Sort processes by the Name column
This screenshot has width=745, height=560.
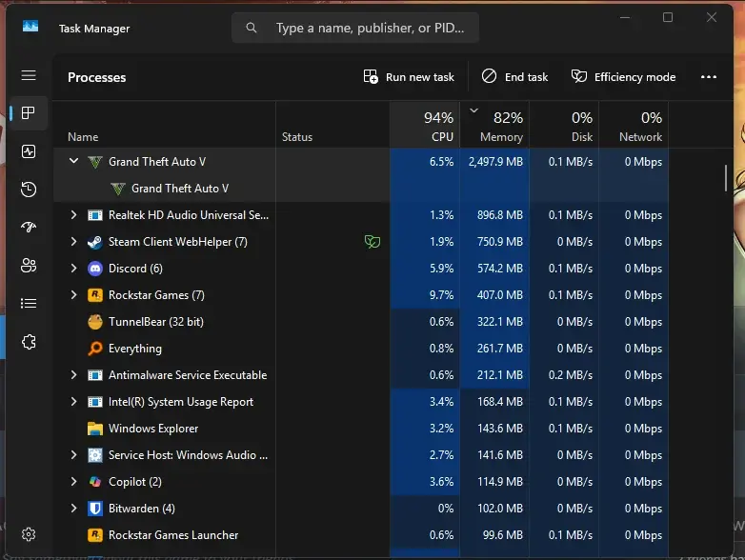pos(164,125)
